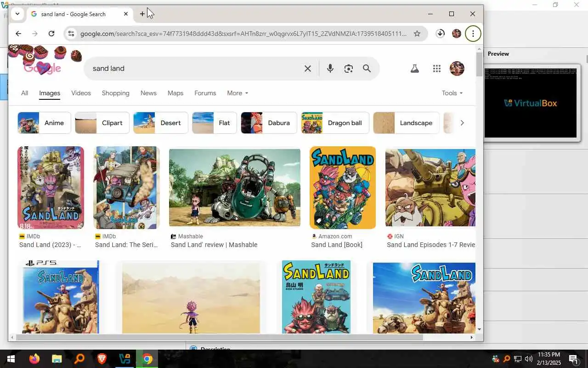Open the IGN Episodes 1-7 review image

[430, 188]
